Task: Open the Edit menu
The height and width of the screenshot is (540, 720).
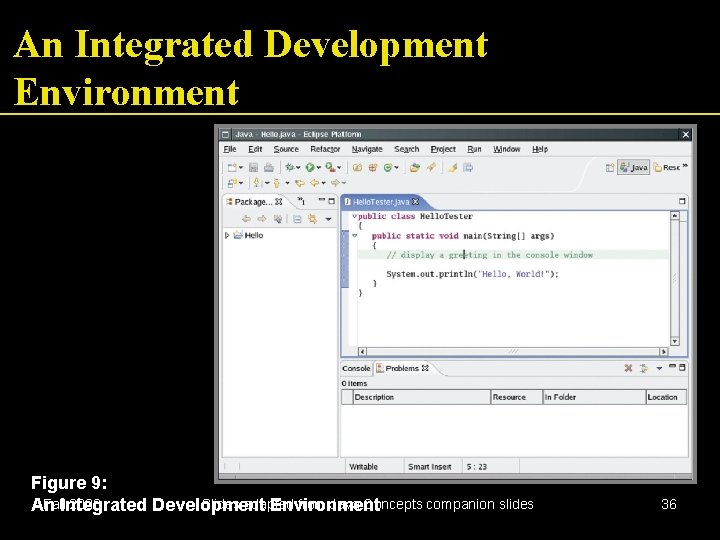Action: (255, 149)
